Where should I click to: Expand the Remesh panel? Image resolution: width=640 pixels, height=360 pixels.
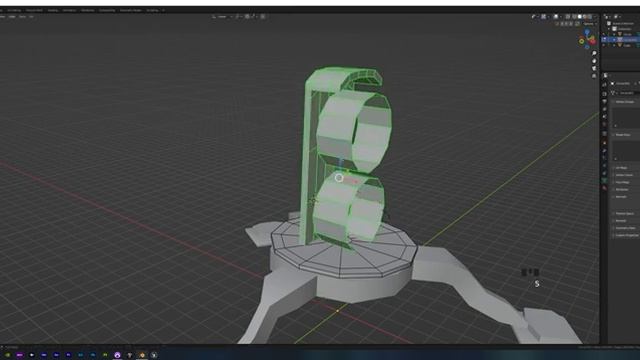pyautogui.click(x=620, y=221)
